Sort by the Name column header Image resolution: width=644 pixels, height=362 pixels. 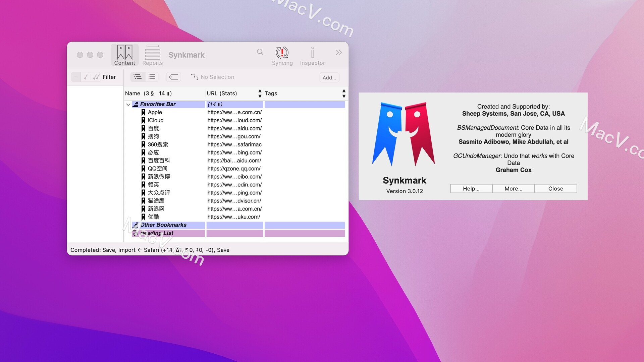(x=164, y=94)
